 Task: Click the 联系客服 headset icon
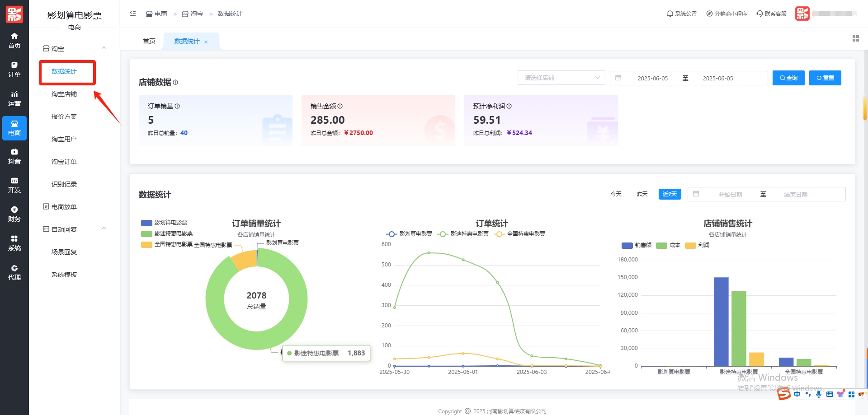point(760,14)
